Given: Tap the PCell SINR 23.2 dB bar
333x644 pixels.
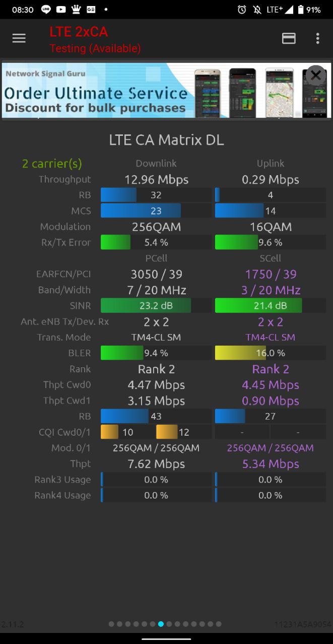Looking at the screenshot, I should [156, 305].
